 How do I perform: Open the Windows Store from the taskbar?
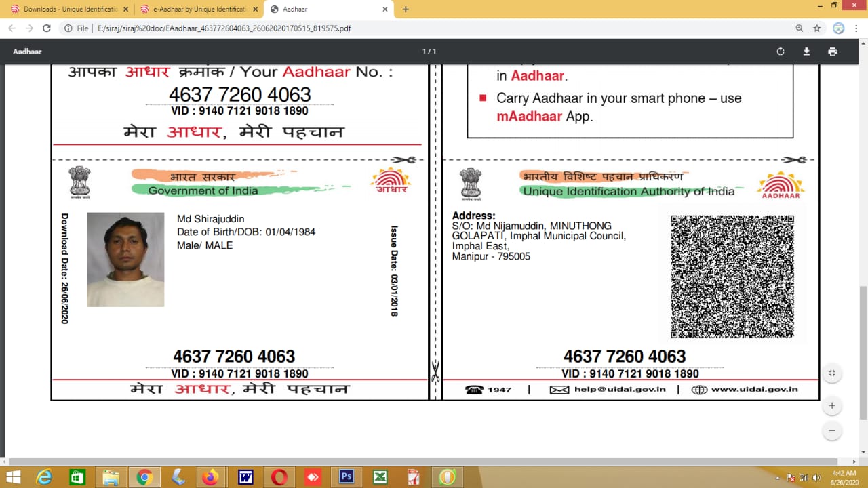(x=77, y=477)
